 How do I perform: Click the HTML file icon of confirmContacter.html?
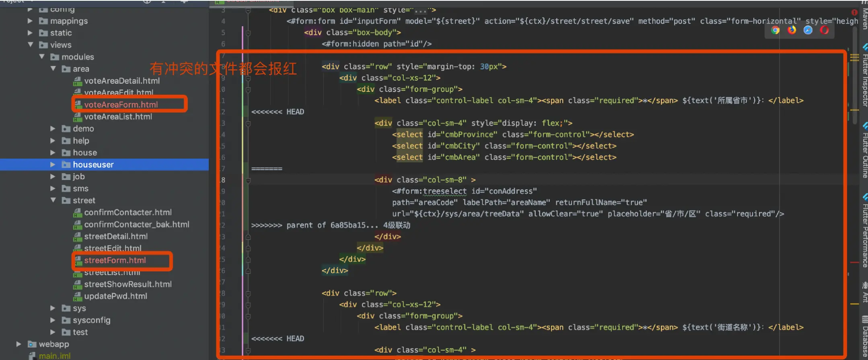click(78, 213)
